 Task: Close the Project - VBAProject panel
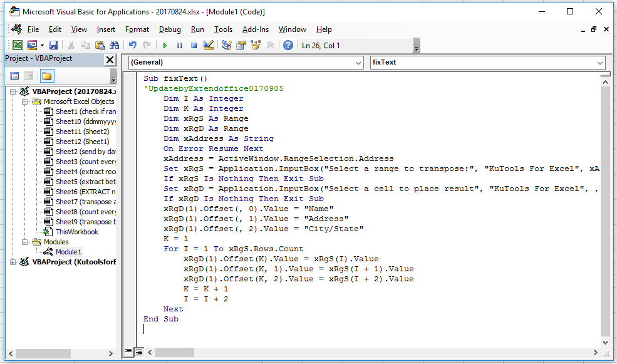click(110, 59)
